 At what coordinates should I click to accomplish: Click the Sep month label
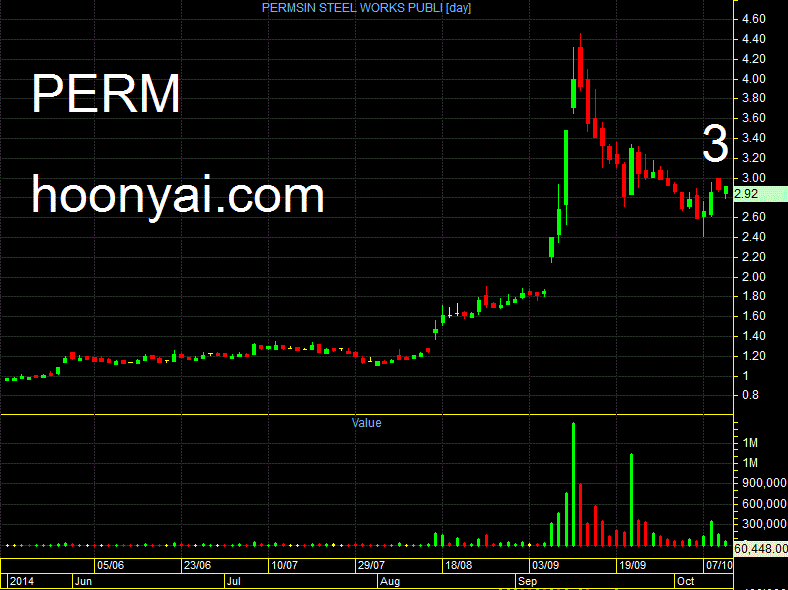coord(528,581)
